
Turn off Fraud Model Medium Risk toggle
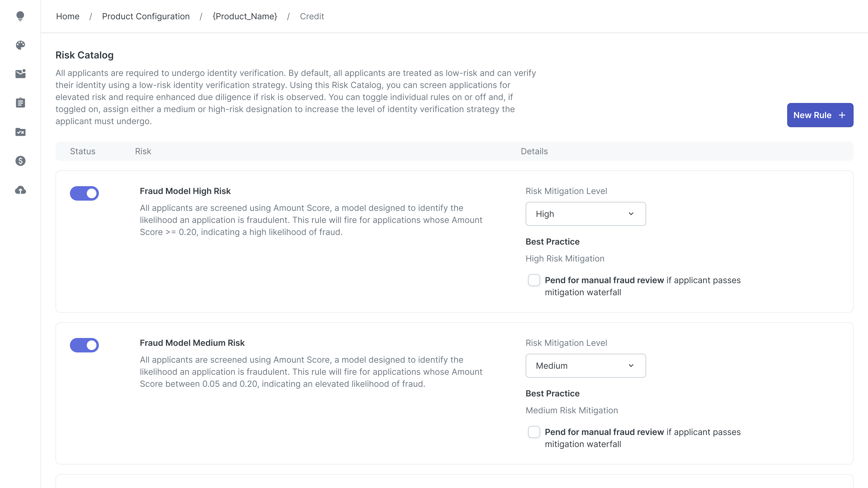tap(84, 345)
